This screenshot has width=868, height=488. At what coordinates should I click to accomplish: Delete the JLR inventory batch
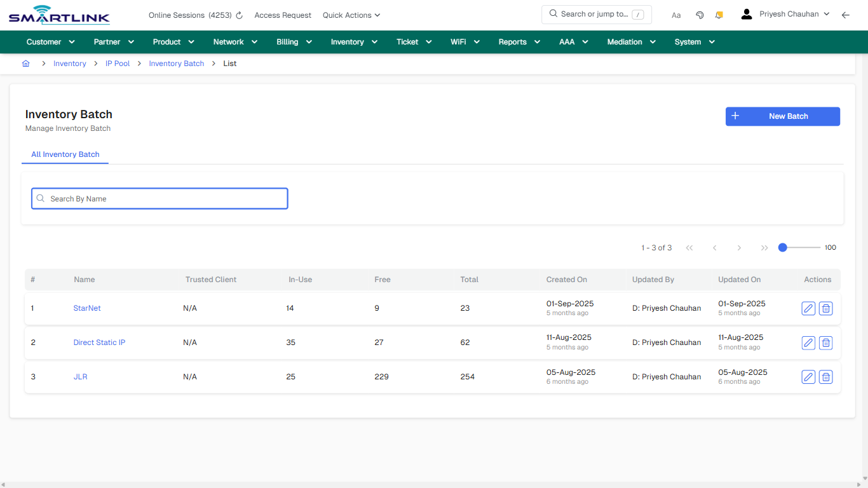click(825, 377)
